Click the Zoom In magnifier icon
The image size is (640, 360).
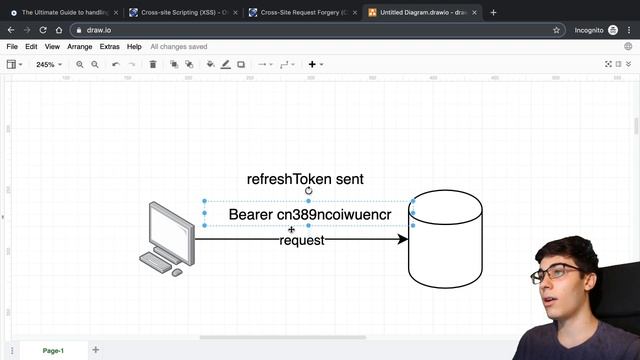(80, 64)
